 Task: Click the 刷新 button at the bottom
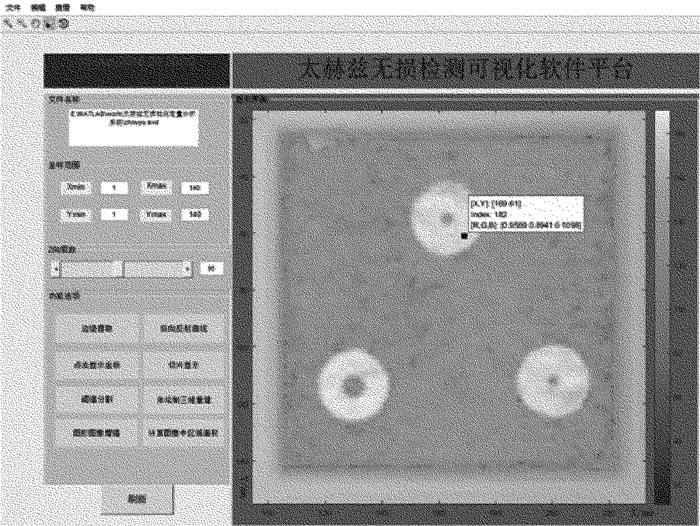pyautogui.click(x=136, y=497)
